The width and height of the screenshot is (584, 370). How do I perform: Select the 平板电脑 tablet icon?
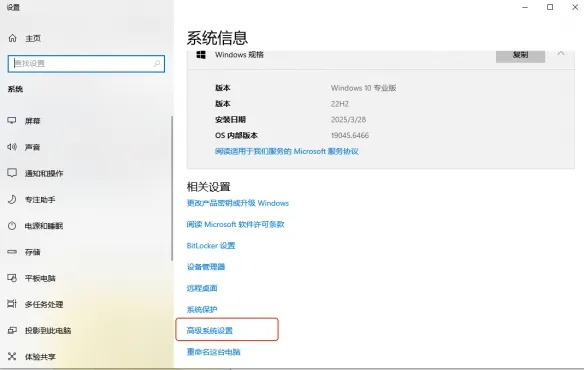click(12, 278)
